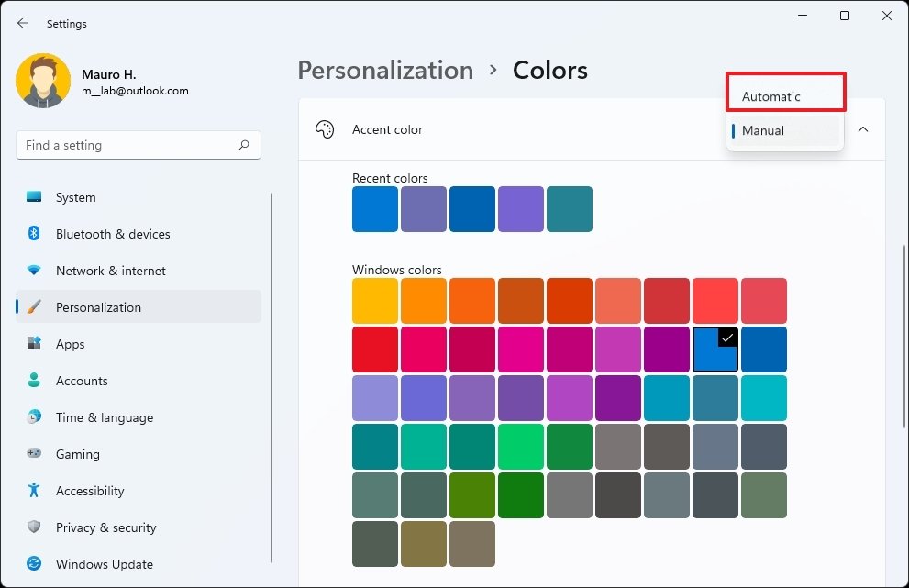Screen dimensions: 909x588
Task: Pick the yellow Windows color swatch
Action: click(x=374, y=300)
